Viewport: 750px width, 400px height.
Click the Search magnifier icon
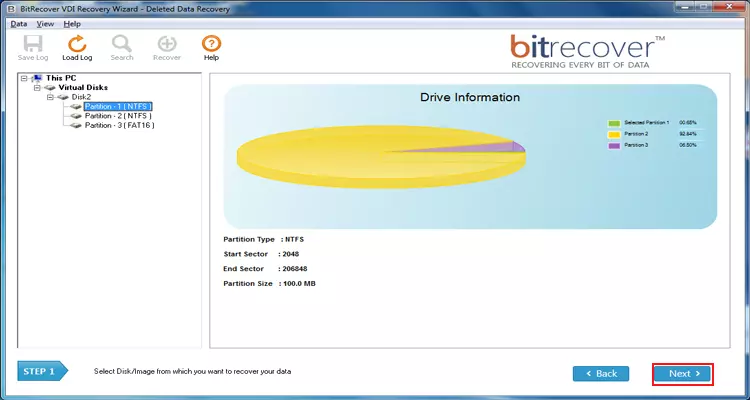(121, 44)
